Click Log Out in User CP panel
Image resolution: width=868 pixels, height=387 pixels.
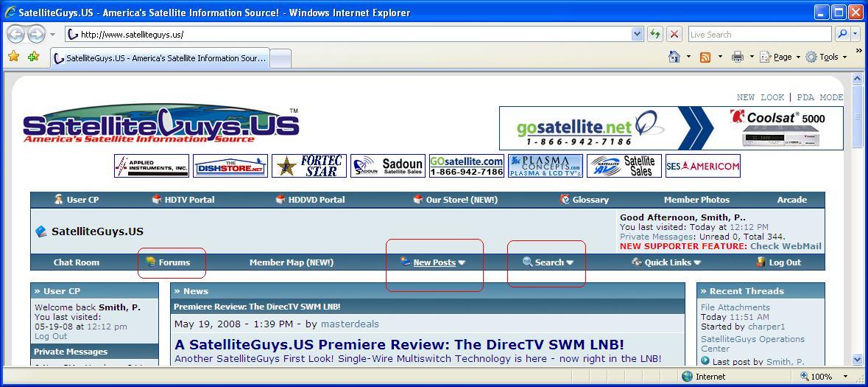tap(50, 336)
